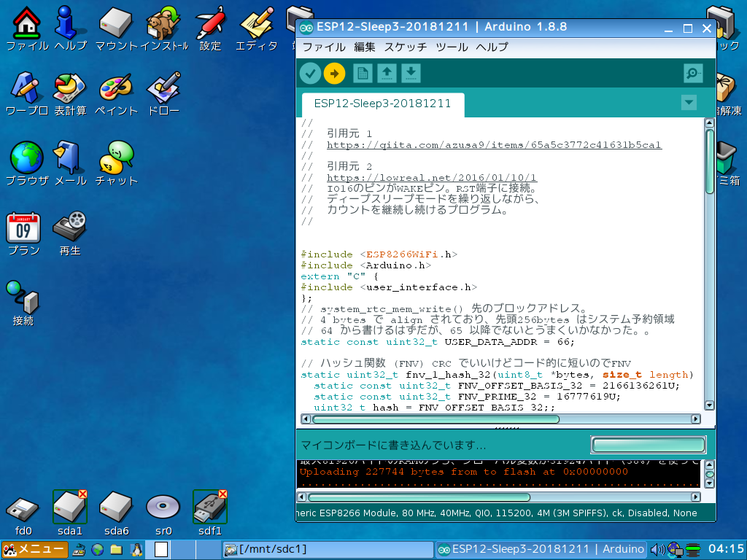
Task: Select the sda1 drive icon
Action: click(x=69, y=513)
